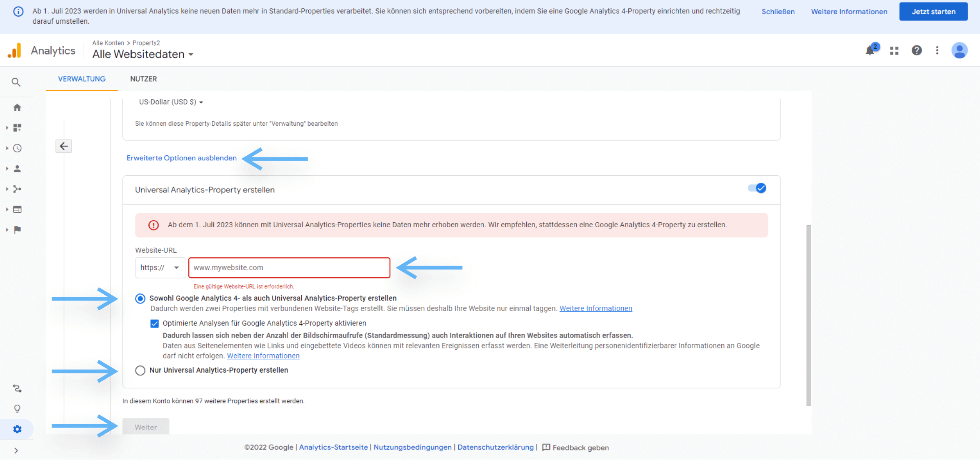
Task: Open the https:// protocol dropdown
Action: (160, 268)
